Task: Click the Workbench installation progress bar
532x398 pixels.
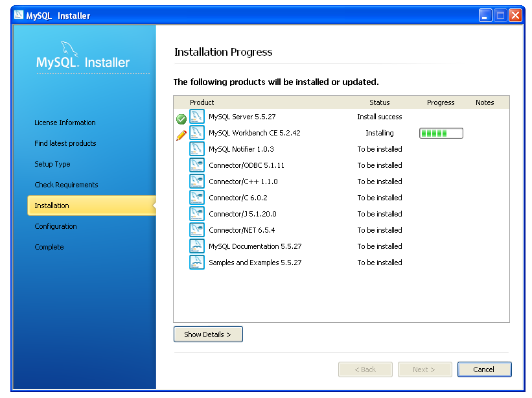Action: (x=441, y=133)
